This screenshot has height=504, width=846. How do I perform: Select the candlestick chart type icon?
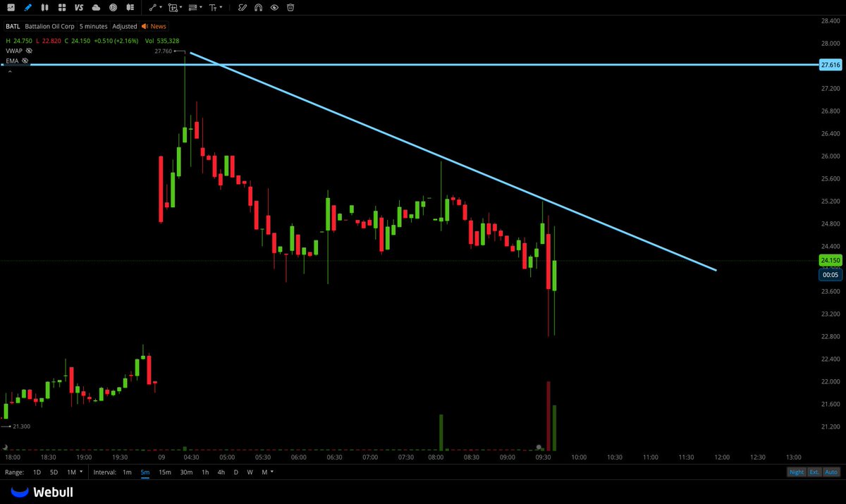tap(44, 8)
